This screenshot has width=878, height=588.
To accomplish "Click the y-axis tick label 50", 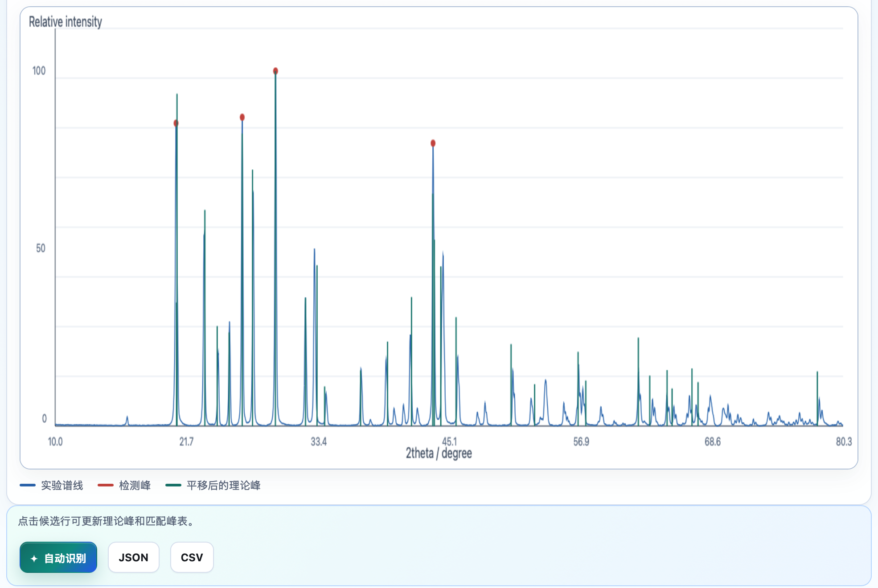I will (41, 248).
